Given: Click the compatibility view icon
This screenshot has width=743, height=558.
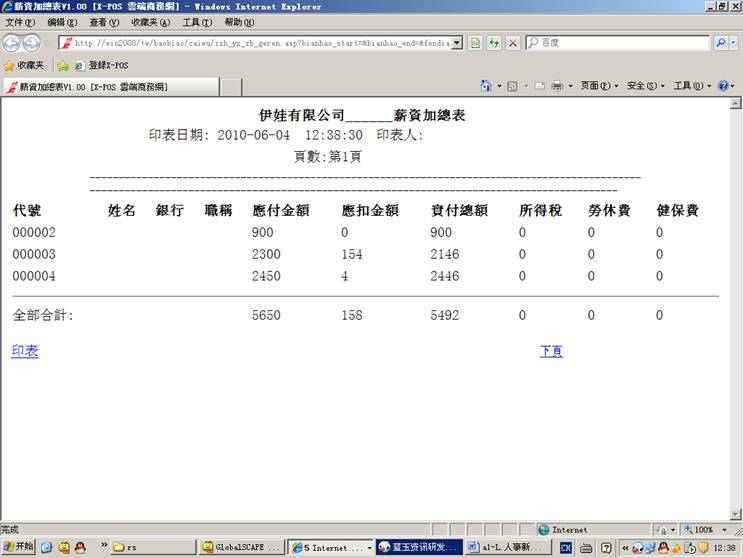Looking at the screenshot, I should pyautogui.click(x=476, y=43).
